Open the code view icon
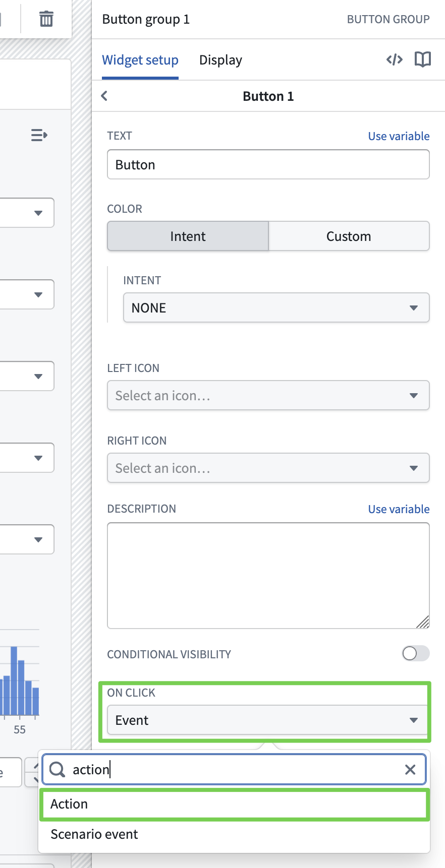The height and width of the screenshot is (868, 445). (x=395, y=59)
